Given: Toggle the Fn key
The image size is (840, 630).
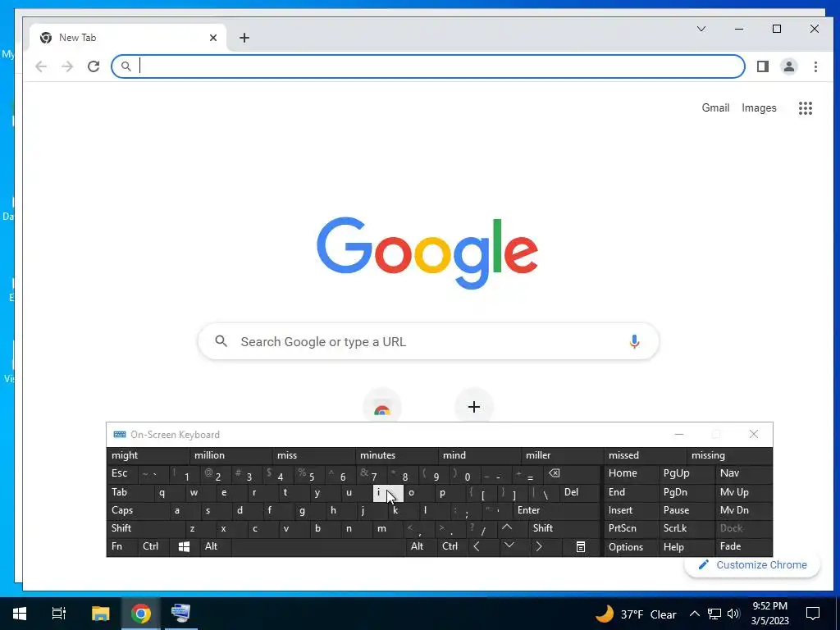Looking at the screenshot, I should (122, 546).
